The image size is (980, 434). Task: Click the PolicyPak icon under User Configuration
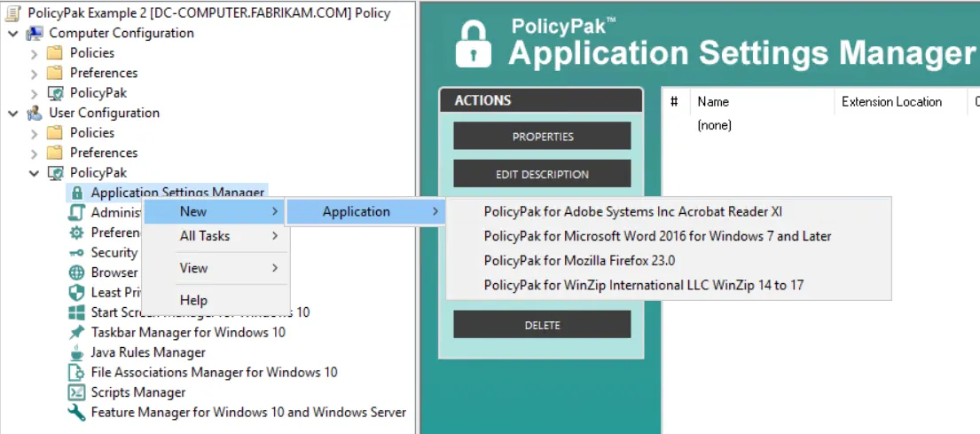(x=55, y=172)
